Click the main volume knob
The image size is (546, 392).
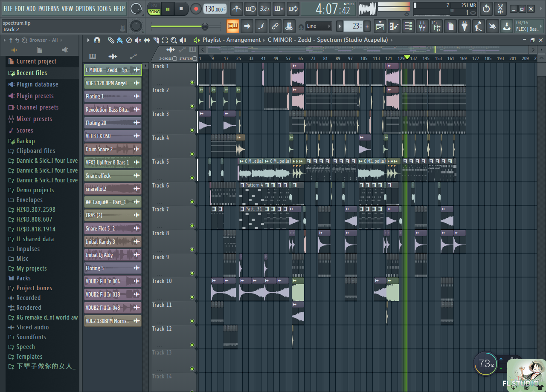136,9
